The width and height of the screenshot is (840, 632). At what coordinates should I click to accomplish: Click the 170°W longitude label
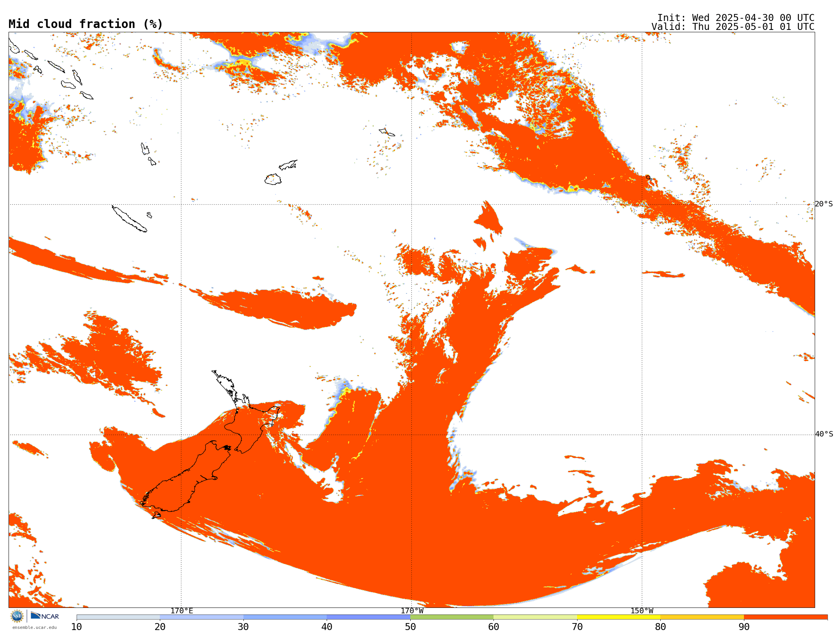click(412, 611)
